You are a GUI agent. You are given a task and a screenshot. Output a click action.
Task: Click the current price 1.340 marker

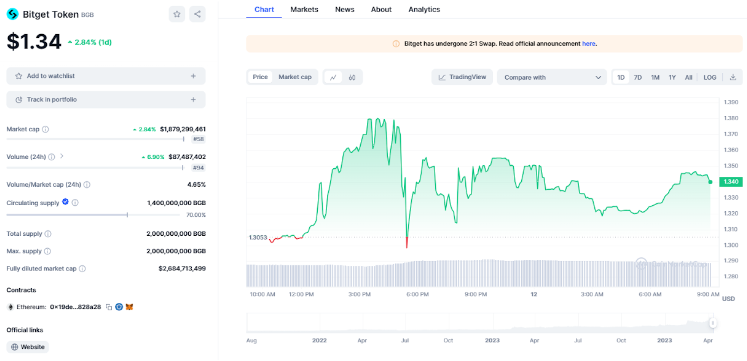730,181
